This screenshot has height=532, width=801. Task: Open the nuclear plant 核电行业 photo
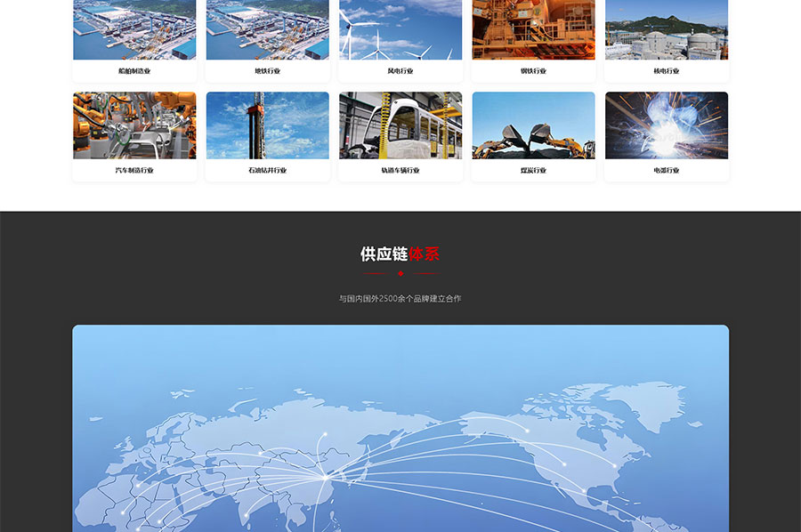point(667,29)
